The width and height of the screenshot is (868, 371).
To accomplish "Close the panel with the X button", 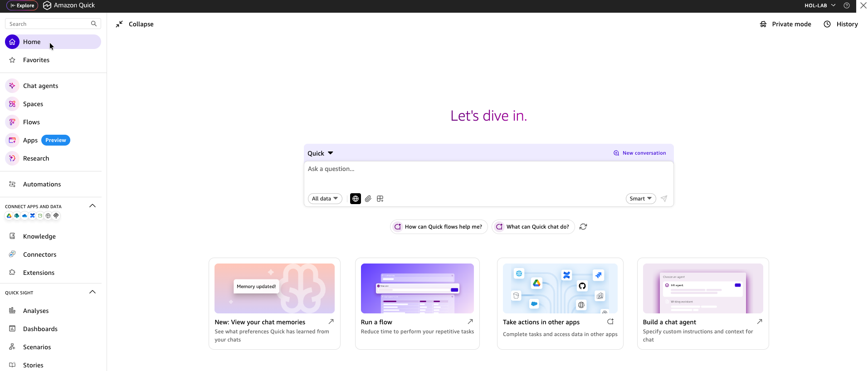I will point(863,5).
